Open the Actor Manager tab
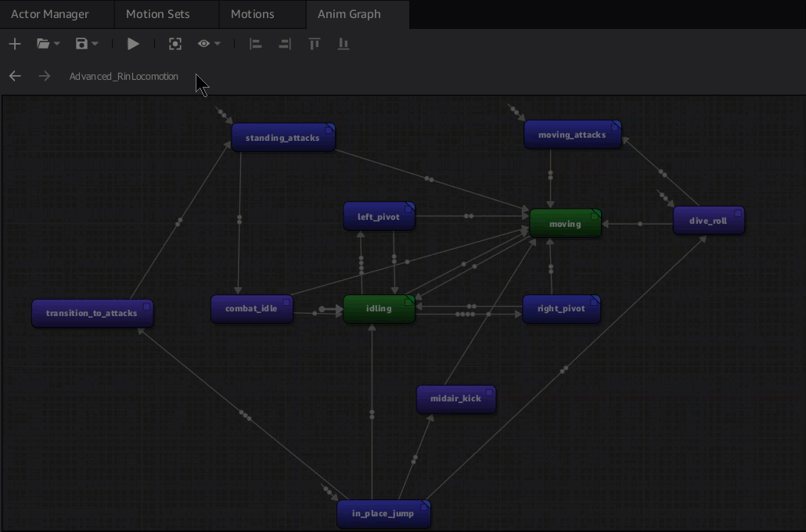The height and width of the screenshot is (532, 806). pos(50,13)
